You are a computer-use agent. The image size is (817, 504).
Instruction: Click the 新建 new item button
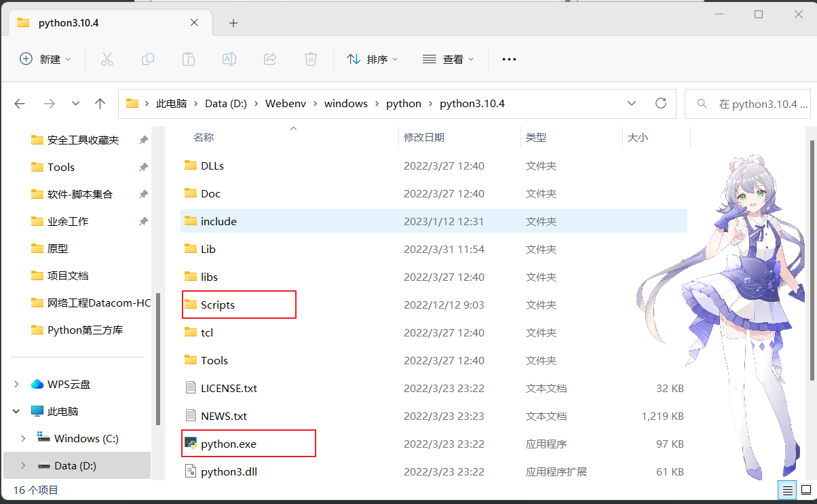click(45, 59)
